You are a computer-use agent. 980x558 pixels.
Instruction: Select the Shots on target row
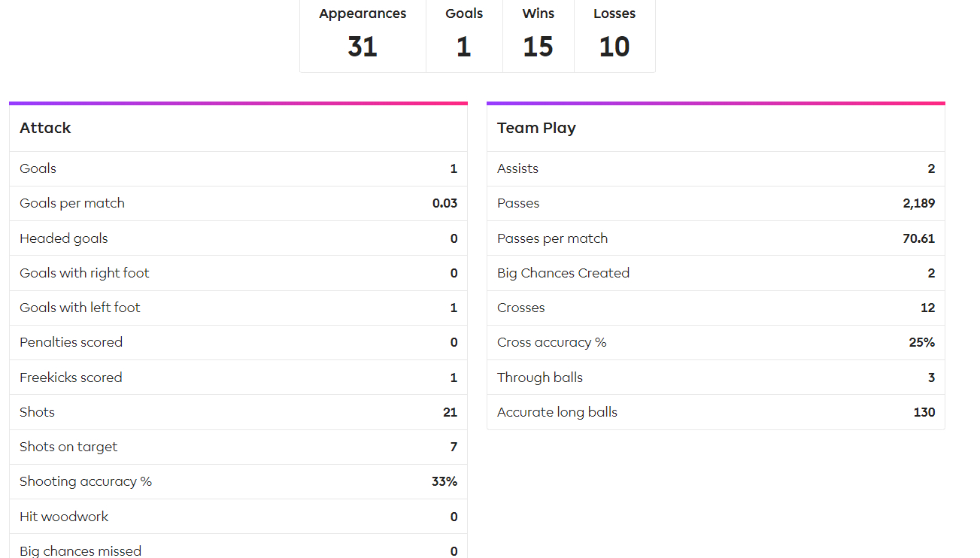238,447
